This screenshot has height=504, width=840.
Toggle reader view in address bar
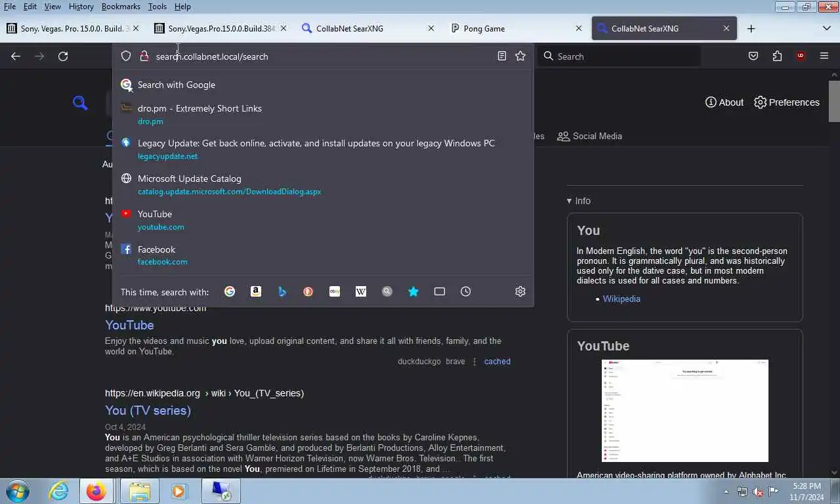pyautogui.click(x=502, y=56)
